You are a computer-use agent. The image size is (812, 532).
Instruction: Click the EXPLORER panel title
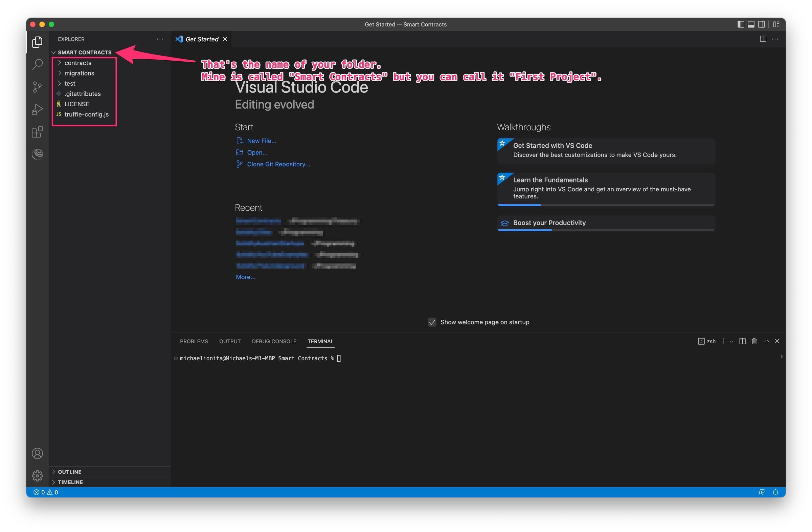tap(71, 39)
